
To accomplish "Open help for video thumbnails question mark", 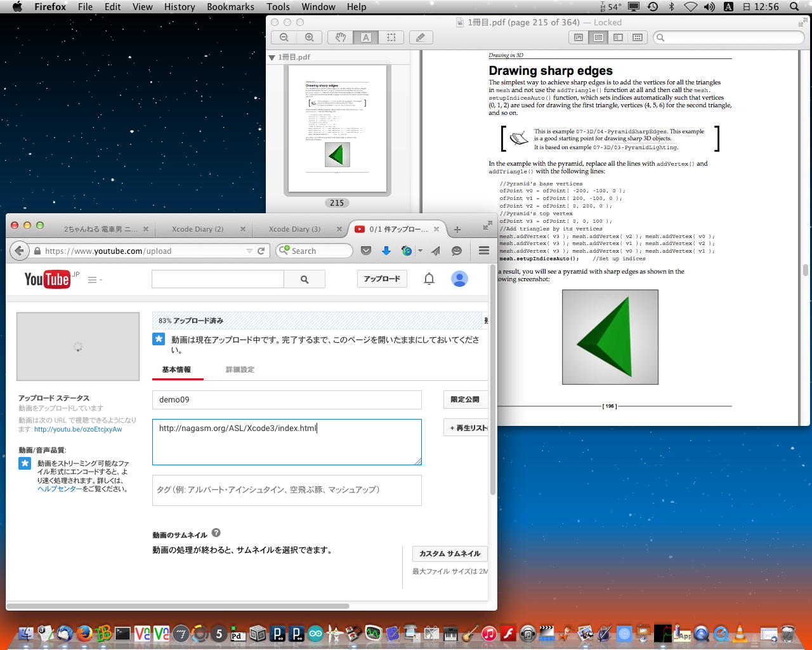I will pos(216,533).
